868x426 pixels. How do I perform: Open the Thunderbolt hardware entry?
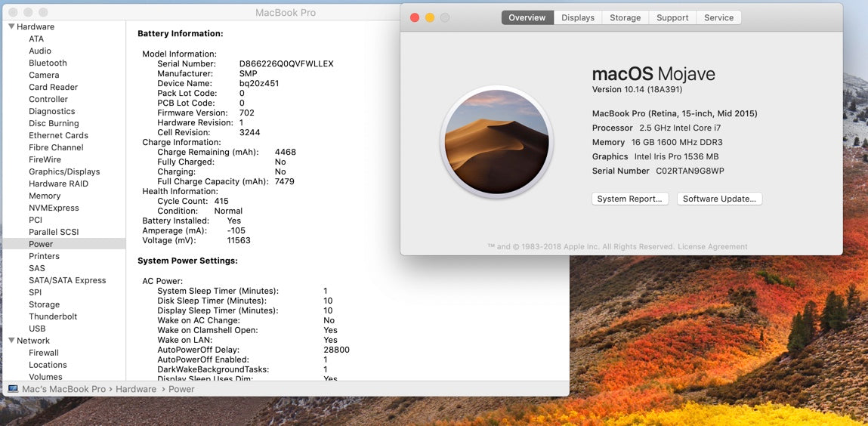[x=53, y=316]
